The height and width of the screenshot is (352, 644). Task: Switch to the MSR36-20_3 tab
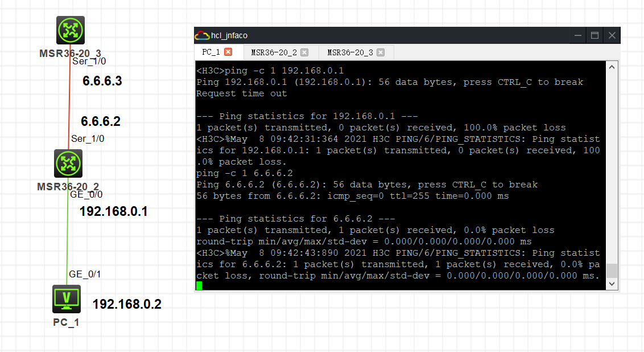point(350,52)
